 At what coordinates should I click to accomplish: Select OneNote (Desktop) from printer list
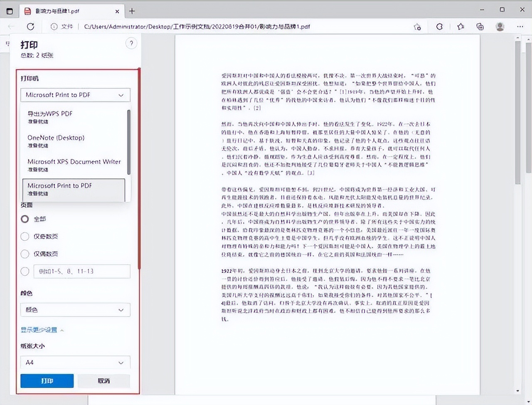point(56,138)
